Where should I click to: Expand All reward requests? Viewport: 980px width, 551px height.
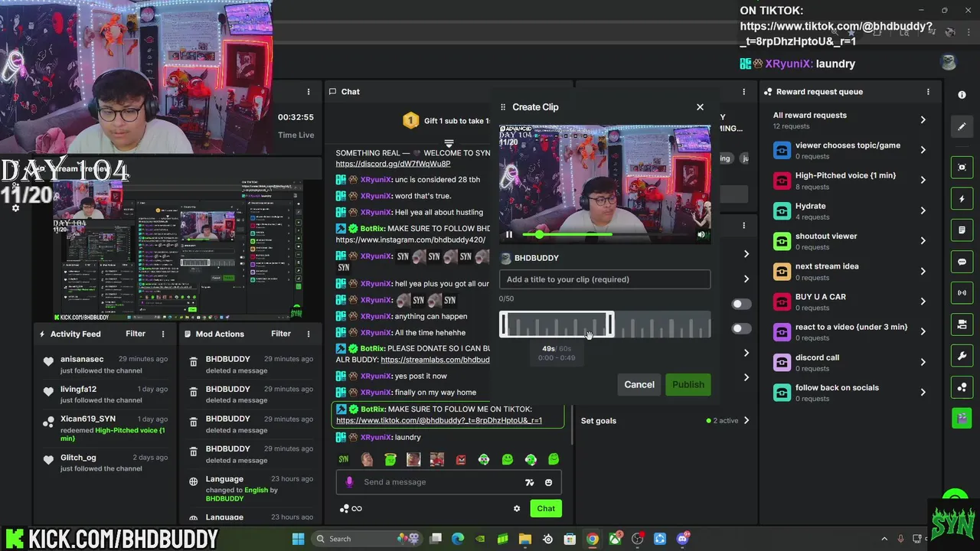(x=923, y=120)
